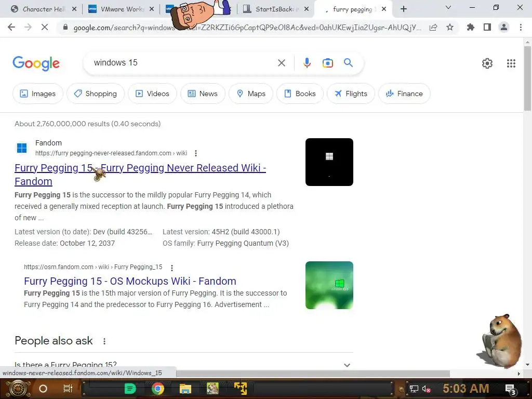Close the StartIsBack tab

(x=307, y=9)
